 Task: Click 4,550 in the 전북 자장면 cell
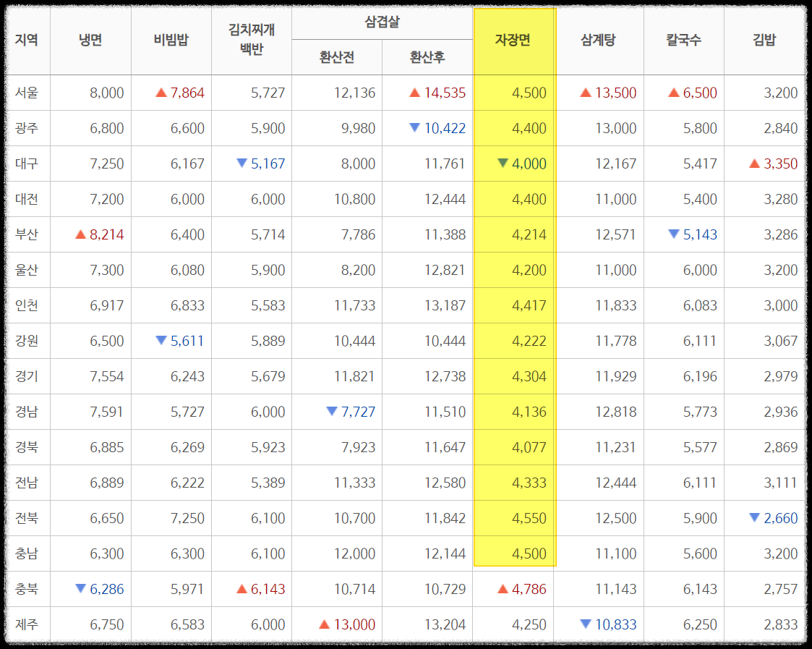tap(529, 518)
